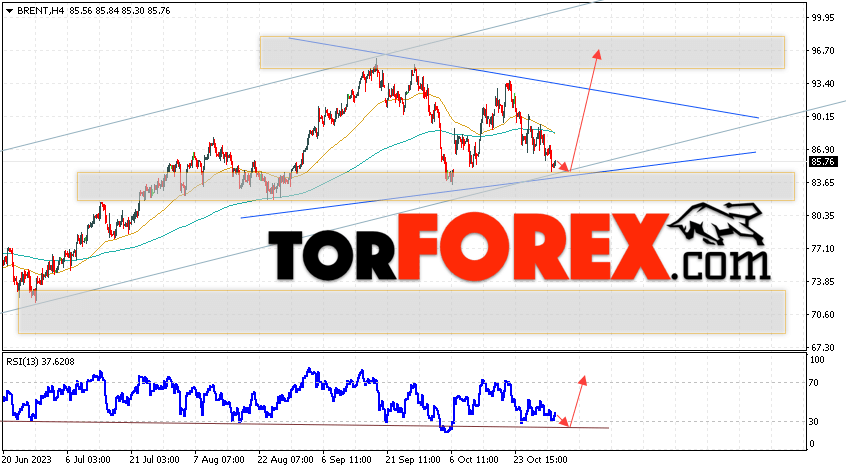Click the 90.15 price axis label
The height and width of the screenshot is (471, 846).
tap(823, 117)
